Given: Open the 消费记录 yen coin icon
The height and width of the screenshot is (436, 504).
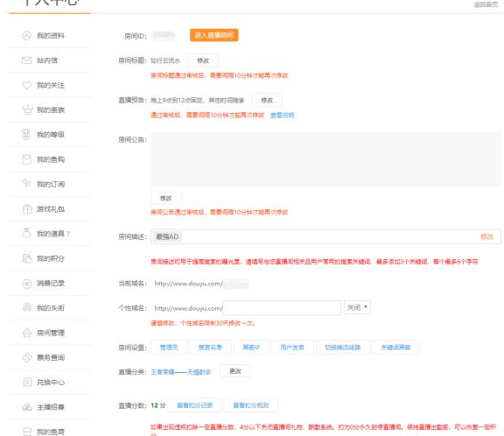Looking at the screenshot, I should pos(26,284).
